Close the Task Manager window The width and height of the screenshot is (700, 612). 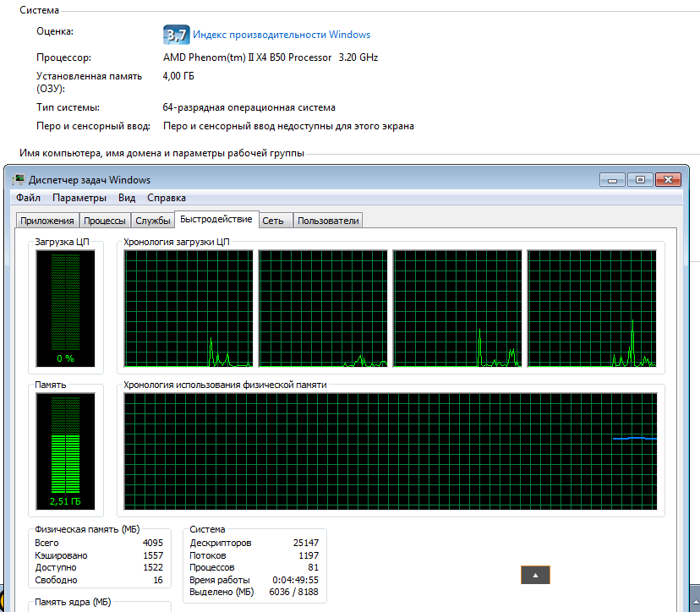pyautogui.click(x=669, y=180)
